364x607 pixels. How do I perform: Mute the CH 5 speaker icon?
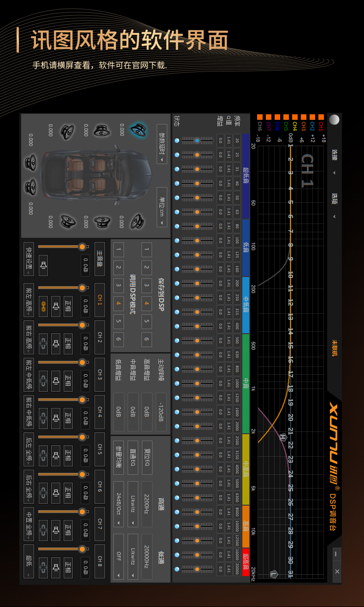coord(56,456)
